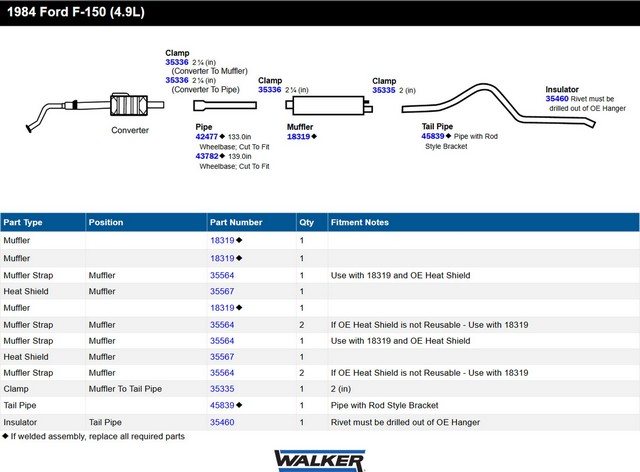Click the Position column header
640x472 pixels.
(x=106, y=222)
